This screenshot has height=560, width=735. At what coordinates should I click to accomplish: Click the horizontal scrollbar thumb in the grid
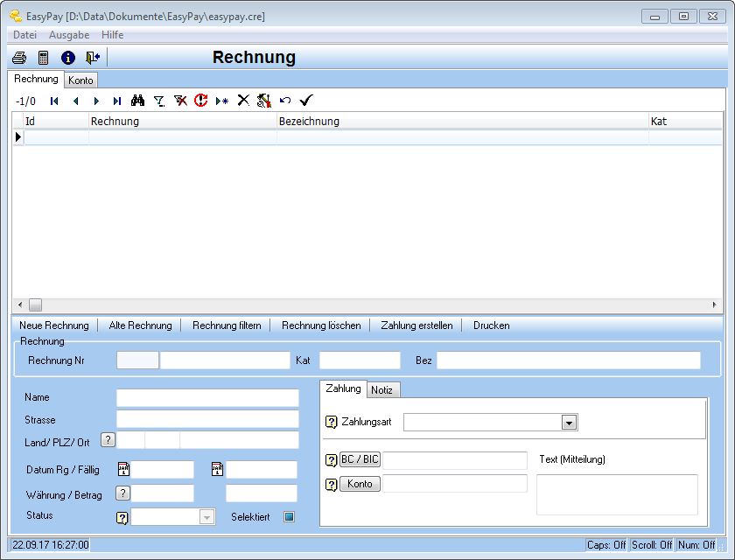[35, 304]
